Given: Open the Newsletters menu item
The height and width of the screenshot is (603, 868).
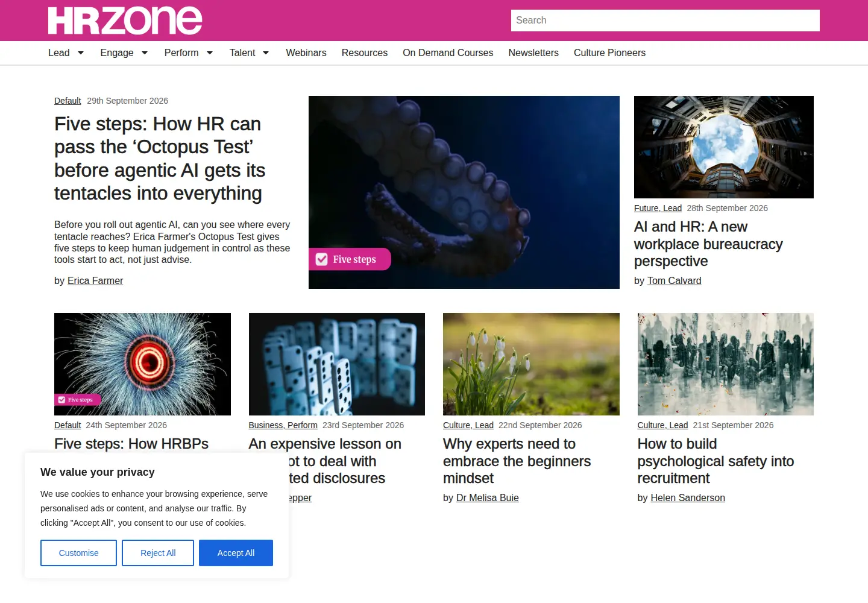Looking at the screenshot, I should tap(533, 53).
